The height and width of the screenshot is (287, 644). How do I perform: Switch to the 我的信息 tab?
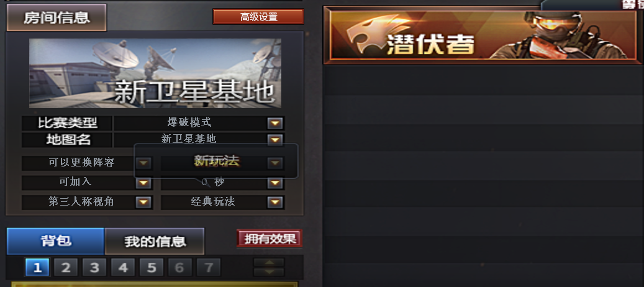coord(155,241)
